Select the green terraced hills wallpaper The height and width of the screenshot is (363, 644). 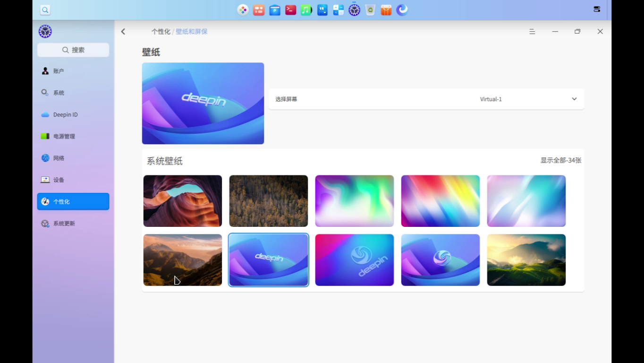[526, 260]
